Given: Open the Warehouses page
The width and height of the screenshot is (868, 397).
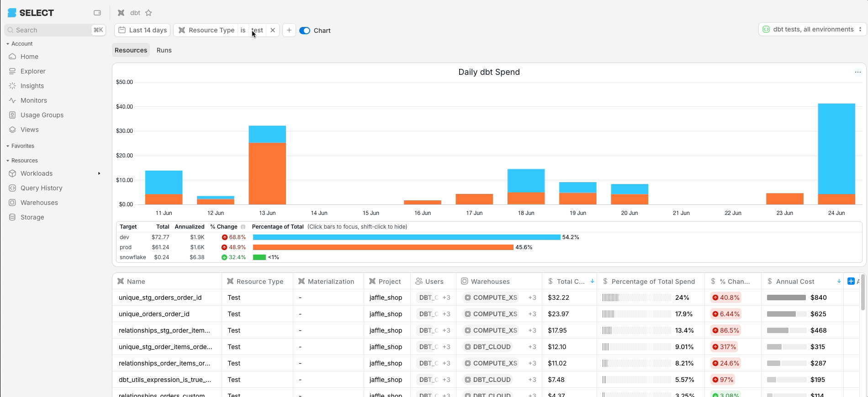Looking at the screenshot, I should point(39,203).
